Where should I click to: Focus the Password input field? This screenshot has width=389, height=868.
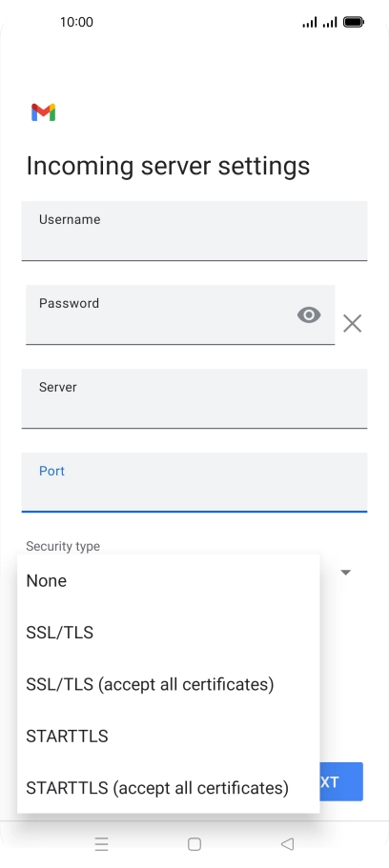pyautogui.click(x=180, y=314)
